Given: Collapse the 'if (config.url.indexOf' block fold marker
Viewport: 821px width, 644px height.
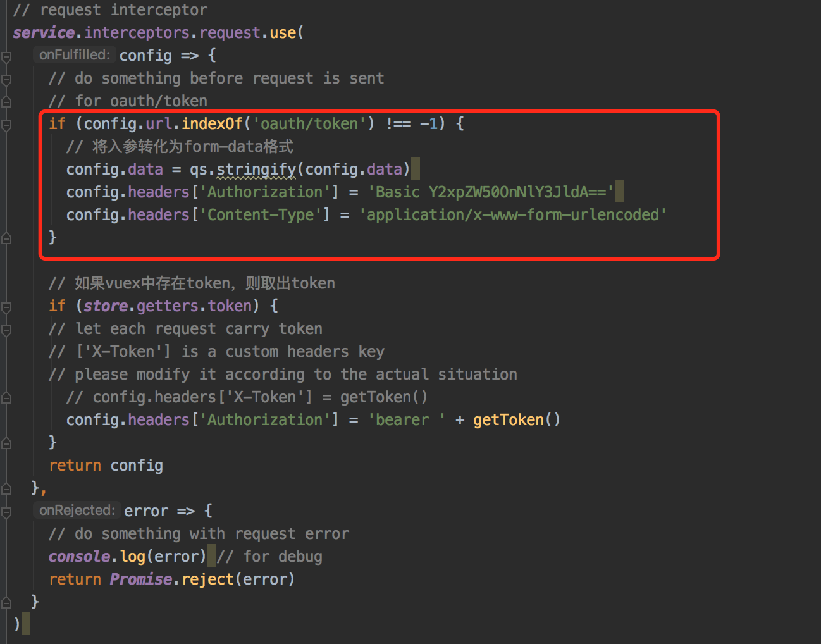Looking at the screenshot, I should [x=6, y=126].
